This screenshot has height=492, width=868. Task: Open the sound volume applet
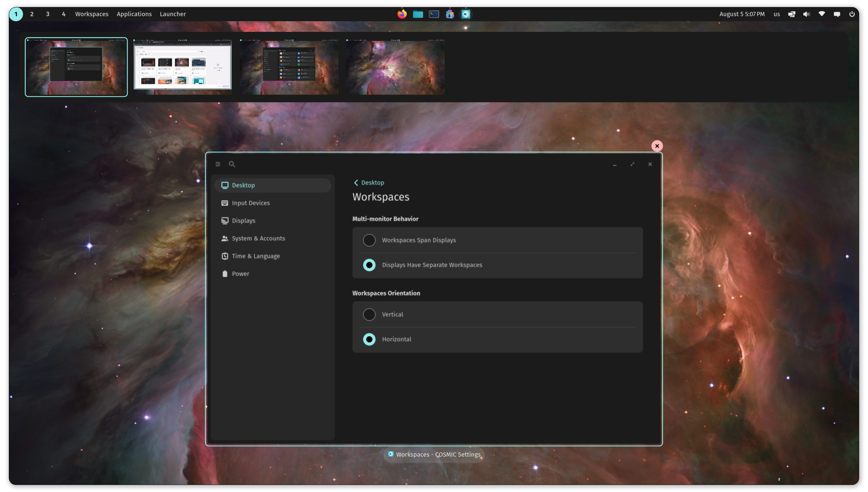coord(806,14)
